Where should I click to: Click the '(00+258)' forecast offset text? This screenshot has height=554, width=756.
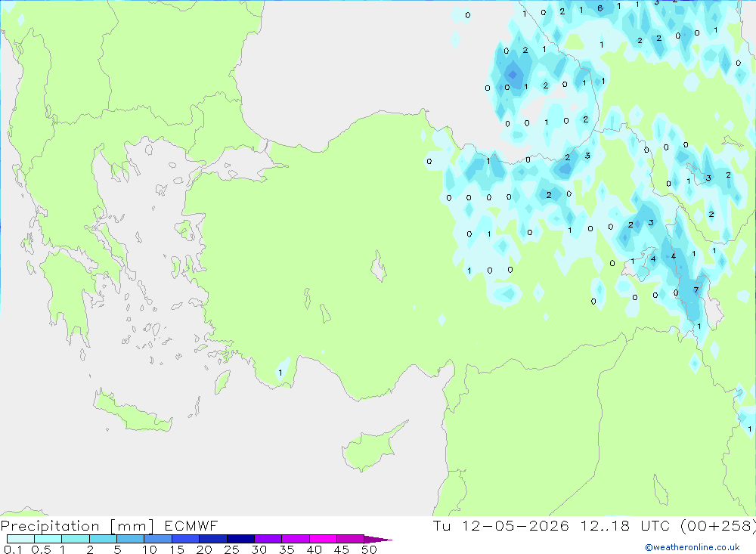tap(718, 525)
